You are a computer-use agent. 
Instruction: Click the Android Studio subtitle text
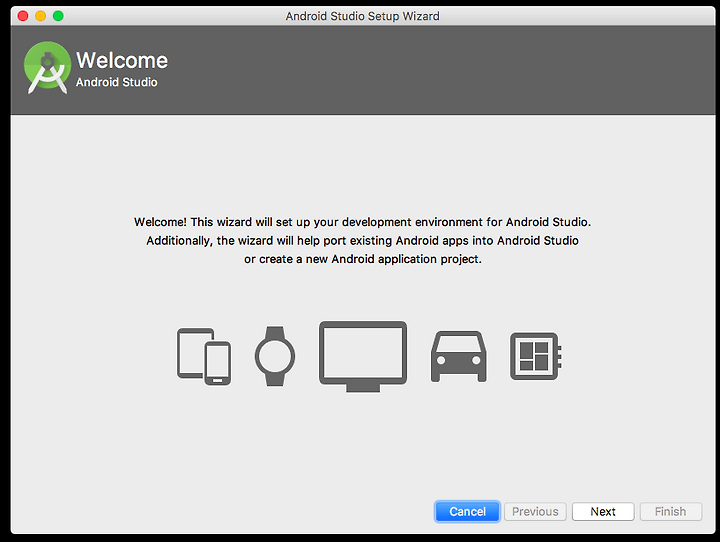pyautogui.click(x=117, y=82)
